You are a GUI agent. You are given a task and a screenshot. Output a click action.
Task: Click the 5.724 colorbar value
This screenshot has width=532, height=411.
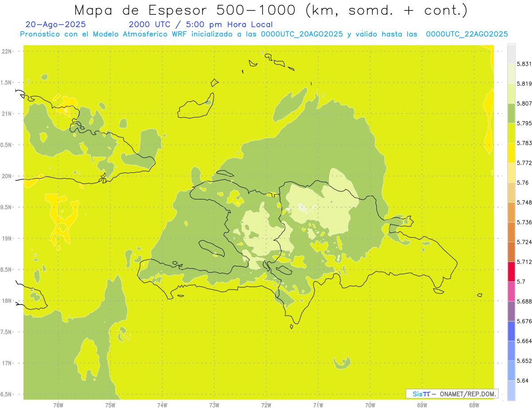pyautogui.click(x=524, y=242)
